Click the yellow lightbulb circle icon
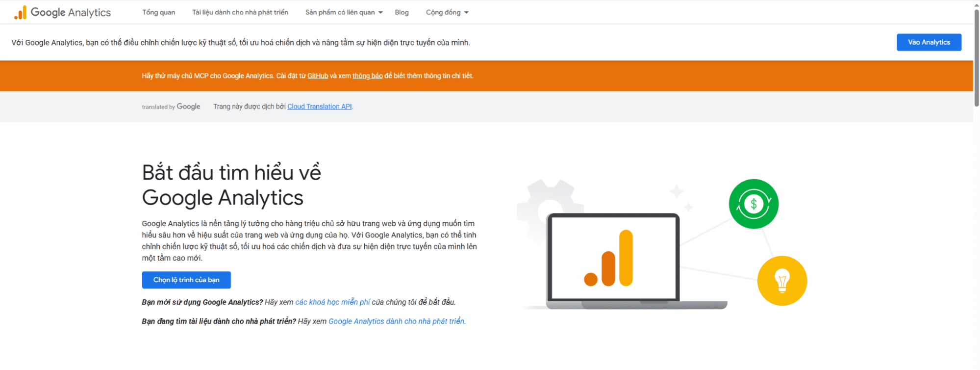Screen dimensions: 980x370 click(x=782, y=281)
